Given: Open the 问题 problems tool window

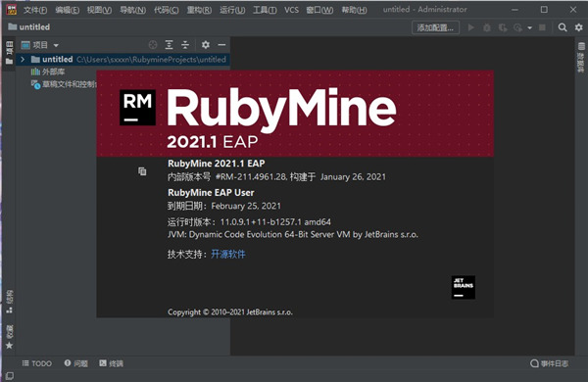Looking at the screenshot, I should point(76,363).
